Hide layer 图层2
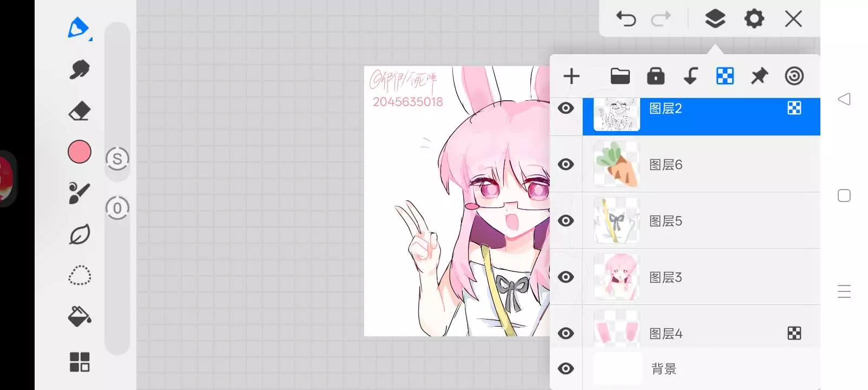868x390 pixels. point(566,108)
